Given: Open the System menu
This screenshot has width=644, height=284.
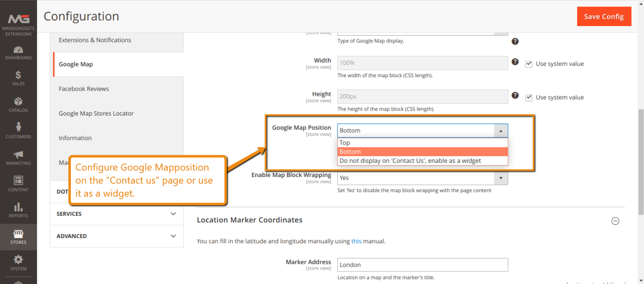Looking at the screenshot, I should pos(18,263).
